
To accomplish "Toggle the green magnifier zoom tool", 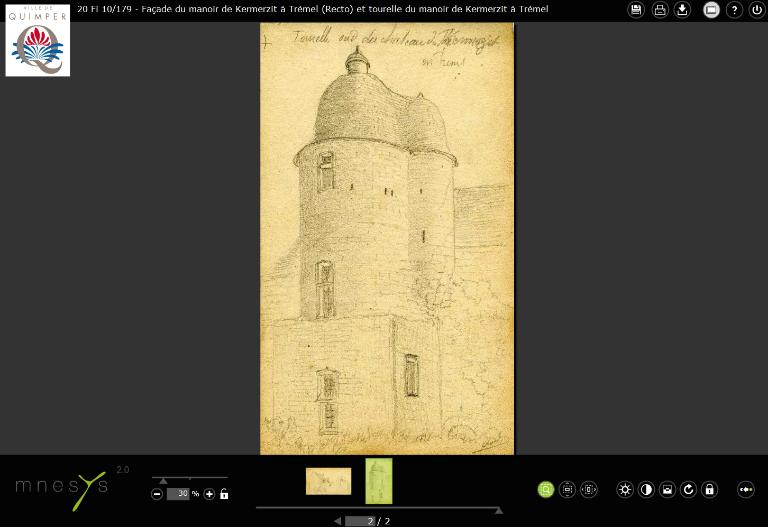I will point(546,490).
